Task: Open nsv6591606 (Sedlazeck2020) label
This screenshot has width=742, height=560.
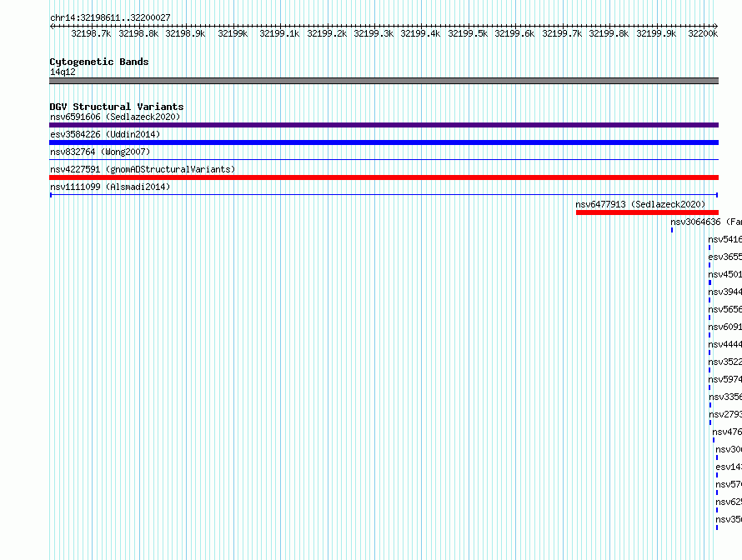Action: 115,117
